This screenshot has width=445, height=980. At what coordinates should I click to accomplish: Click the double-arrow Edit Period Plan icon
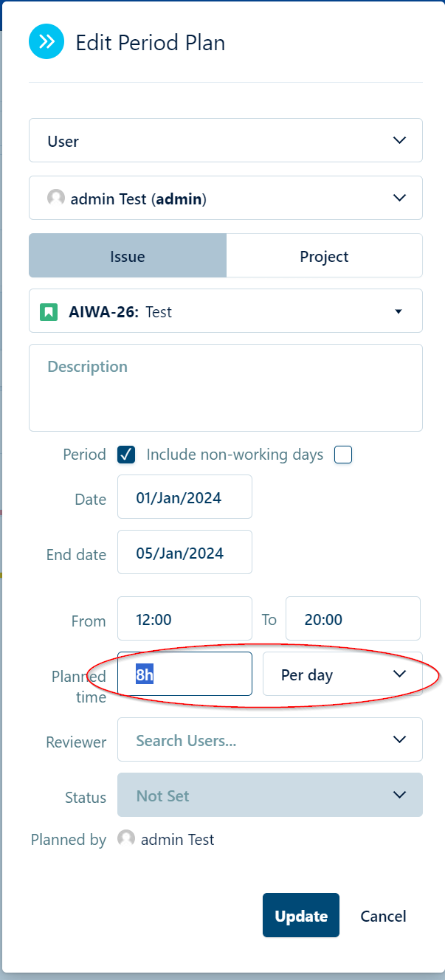(x=47, y=42)
